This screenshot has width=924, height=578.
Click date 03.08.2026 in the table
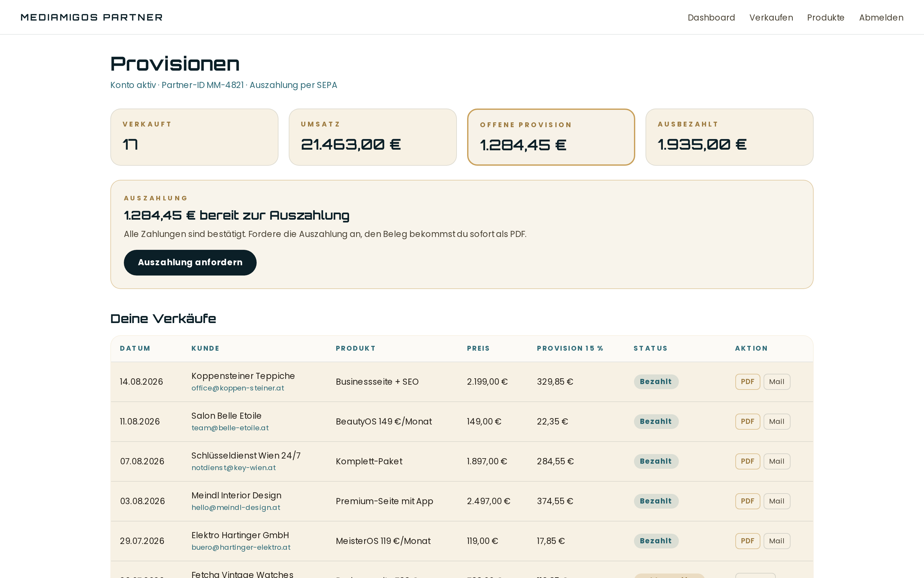point(142,501)
